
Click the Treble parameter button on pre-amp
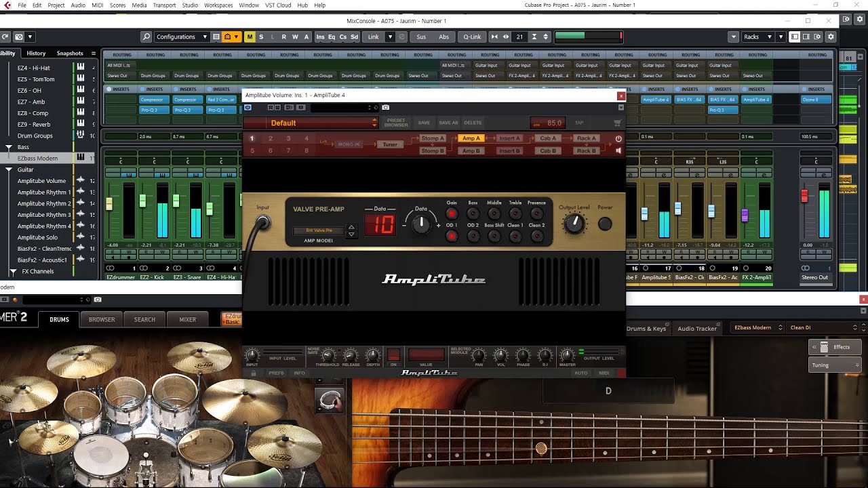point(515,213)
